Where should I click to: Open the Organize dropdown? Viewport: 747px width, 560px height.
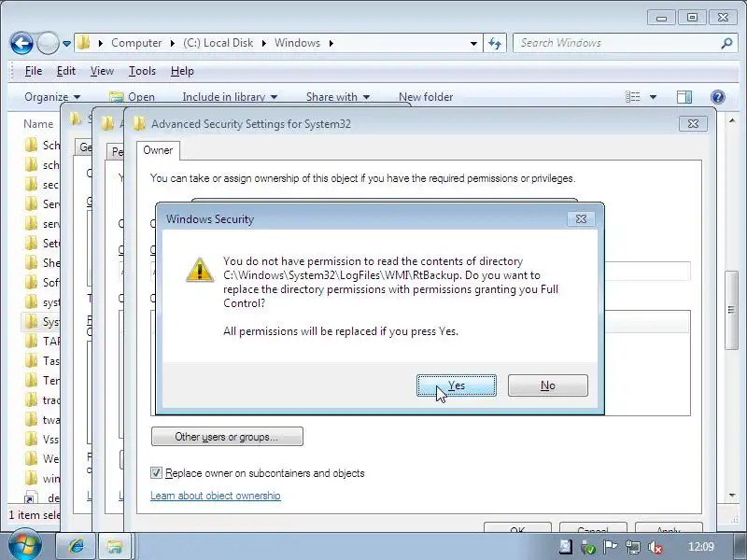tap(52, 97)
